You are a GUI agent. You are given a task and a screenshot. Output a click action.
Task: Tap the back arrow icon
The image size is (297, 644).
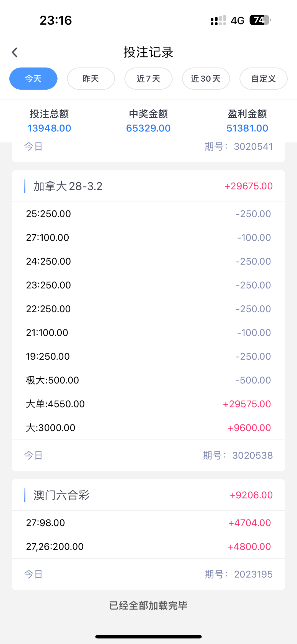tap(15, 52)
